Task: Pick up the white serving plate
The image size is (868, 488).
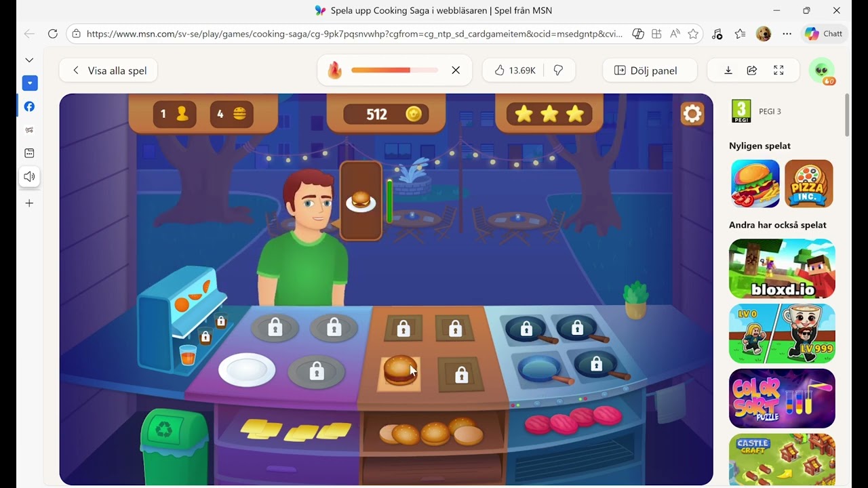Action: click(x=247, y=370)
